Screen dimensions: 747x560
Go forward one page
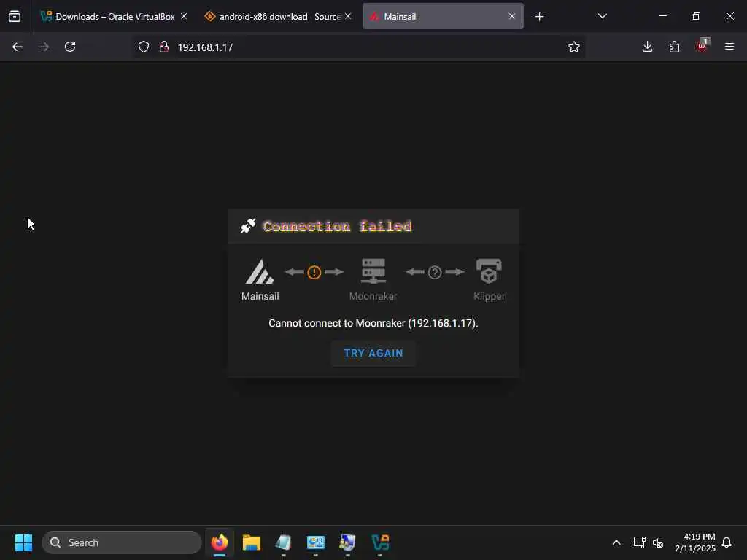44,47
